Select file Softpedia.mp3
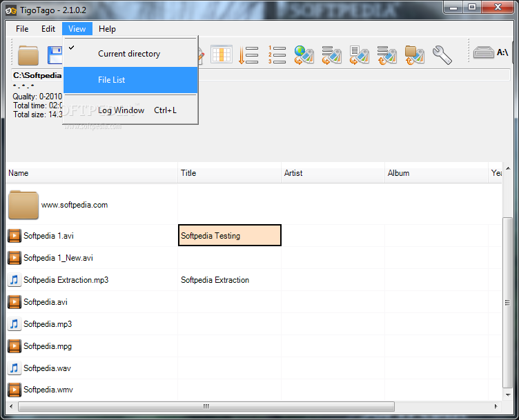The width and height of the screenshot is (519, 420). click(x=48, y=324)
